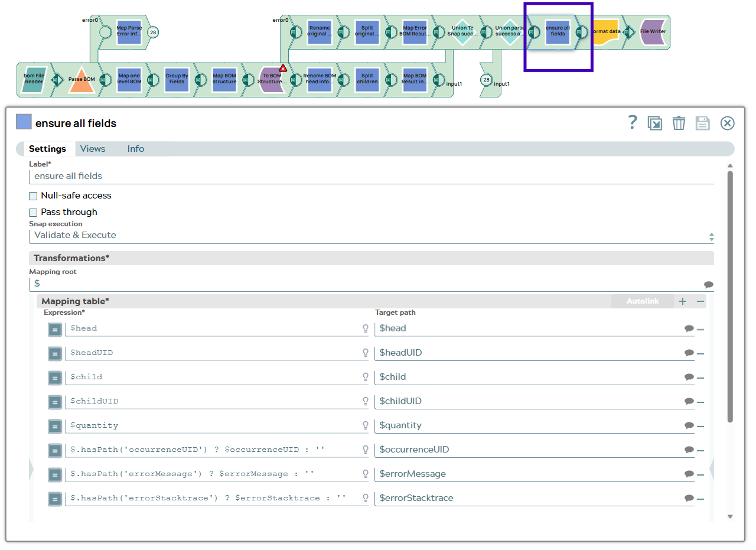Toggle expression mode for the $quantity row
The image size is (756, 550).
(x=55, y=426)
